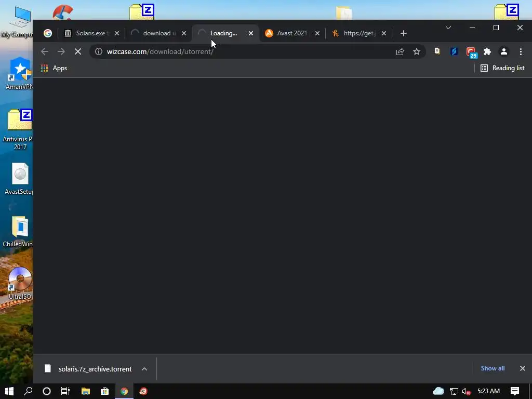Go forward to next page
Screen dimensions: 532x399
click(61, 51)
